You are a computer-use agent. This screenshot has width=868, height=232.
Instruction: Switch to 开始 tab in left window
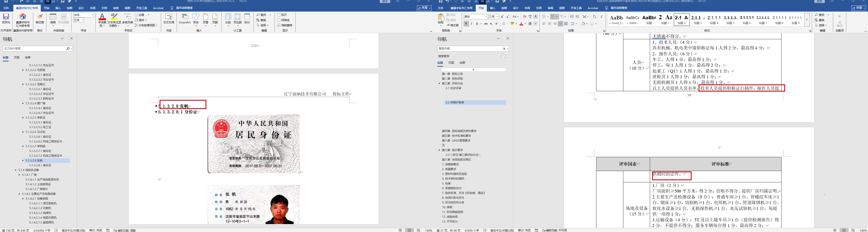(x=46, y=8)
